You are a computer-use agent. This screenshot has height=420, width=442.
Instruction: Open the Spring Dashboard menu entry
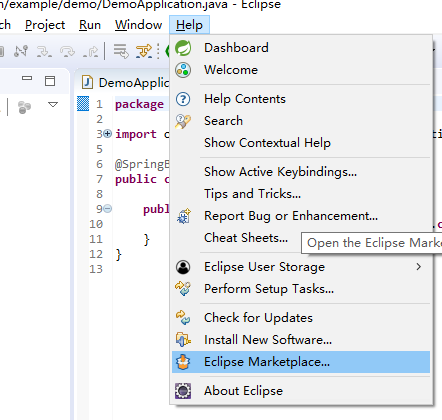(301, 48)
